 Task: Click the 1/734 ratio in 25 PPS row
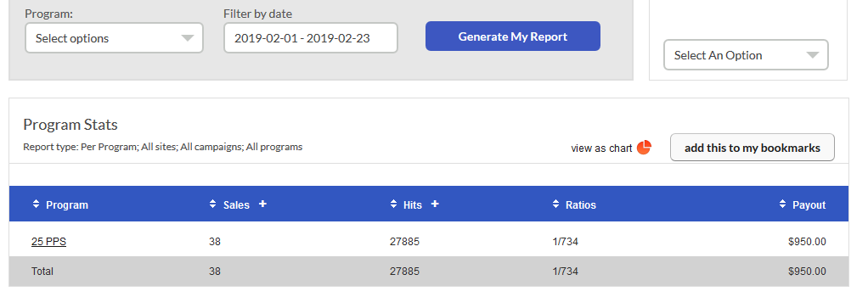565,242
